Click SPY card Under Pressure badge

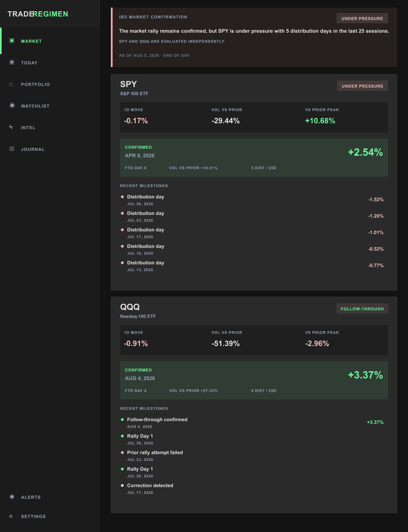coord(363,86)
